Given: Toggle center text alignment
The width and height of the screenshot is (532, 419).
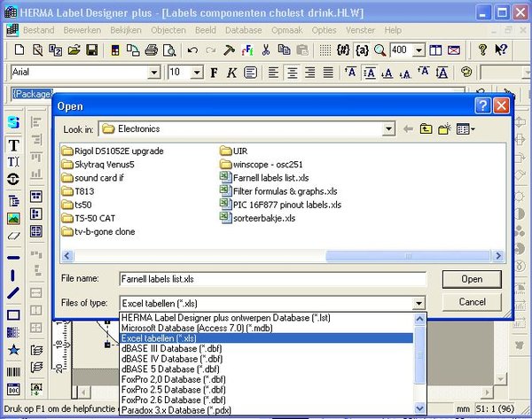Looking at the screenshot, I should (292, 72).
